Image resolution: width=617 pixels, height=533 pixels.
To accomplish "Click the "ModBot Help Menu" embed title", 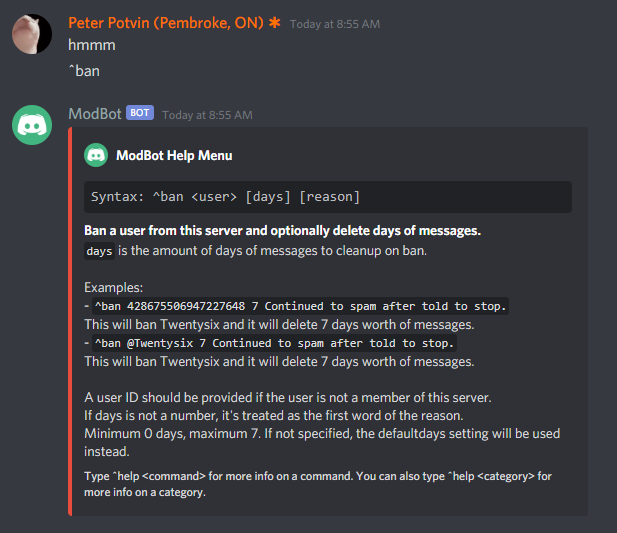I will pos(174,155).
